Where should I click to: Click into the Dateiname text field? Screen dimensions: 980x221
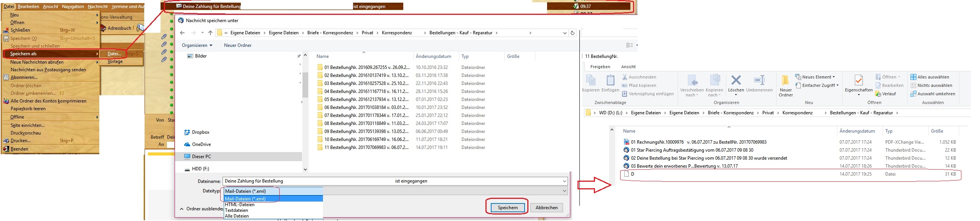pos(392,181)
